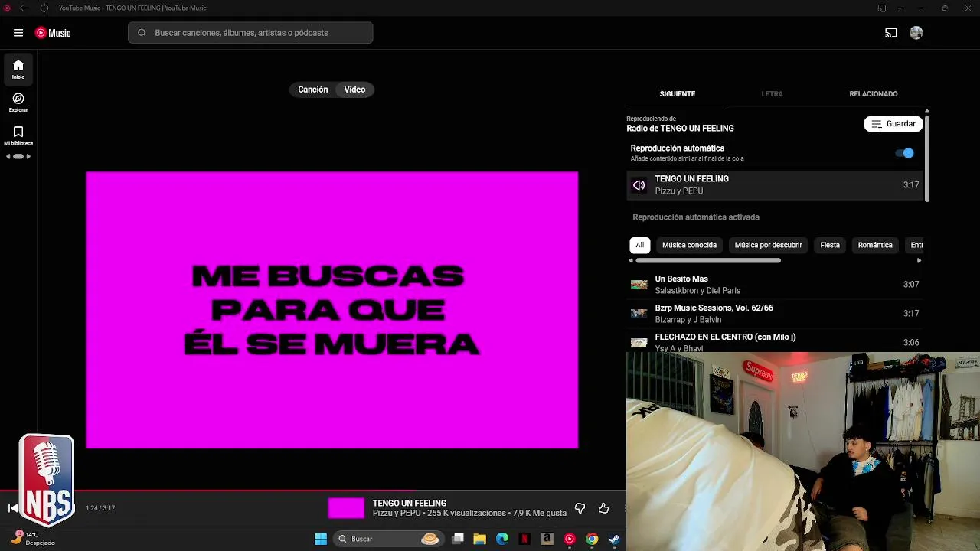Play Un Besito Más from queue
Screen dimensions: 980x551
pyautogui.click(x=775, y=285)
